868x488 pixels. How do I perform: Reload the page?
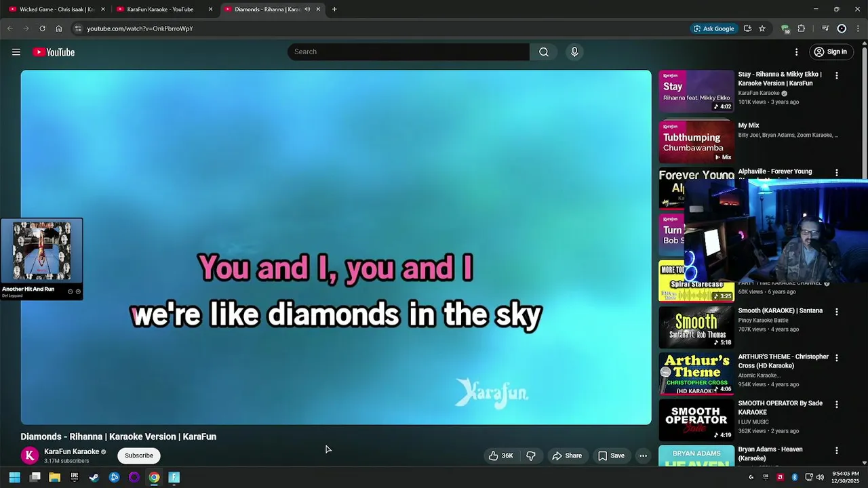coord(42,28)
